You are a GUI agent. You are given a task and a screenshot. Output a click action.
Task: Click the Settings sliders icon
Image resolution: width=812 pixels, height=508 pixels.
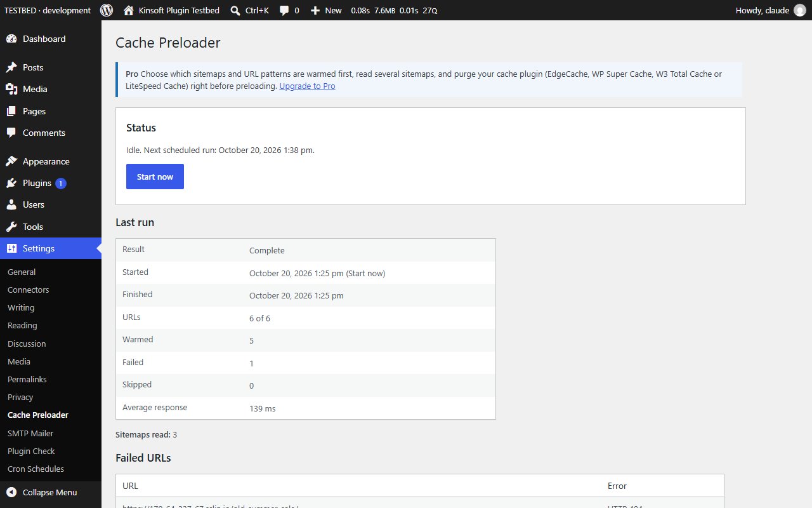pyautogui.click(x=11, y=248)
